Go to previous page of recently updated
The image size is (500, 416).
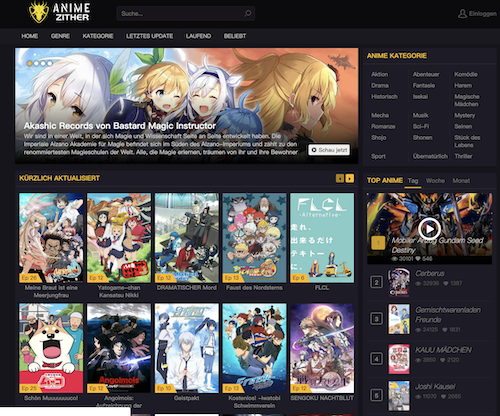point(340,178)
